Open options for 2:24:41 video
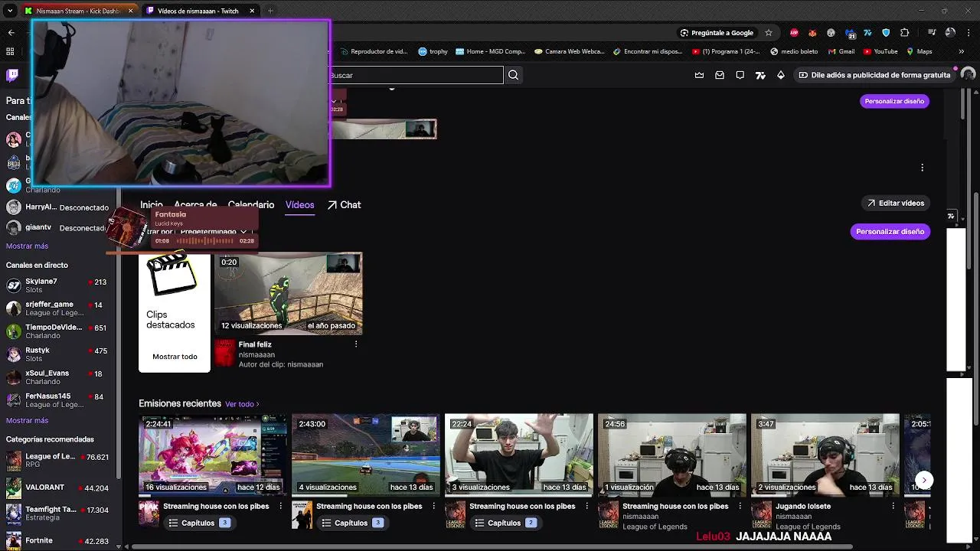This screenshot has height=551, width=980. point(280,506)
